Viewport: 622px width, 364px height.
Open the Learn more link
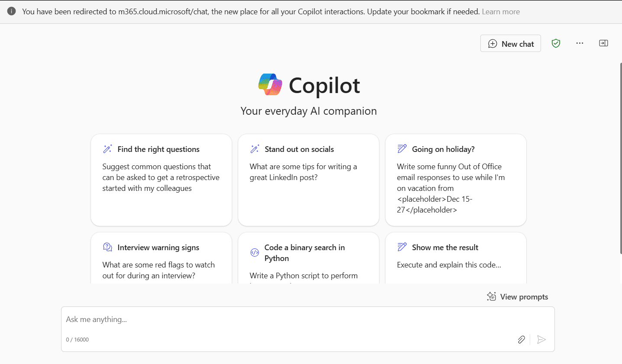[x=500, y=11]
